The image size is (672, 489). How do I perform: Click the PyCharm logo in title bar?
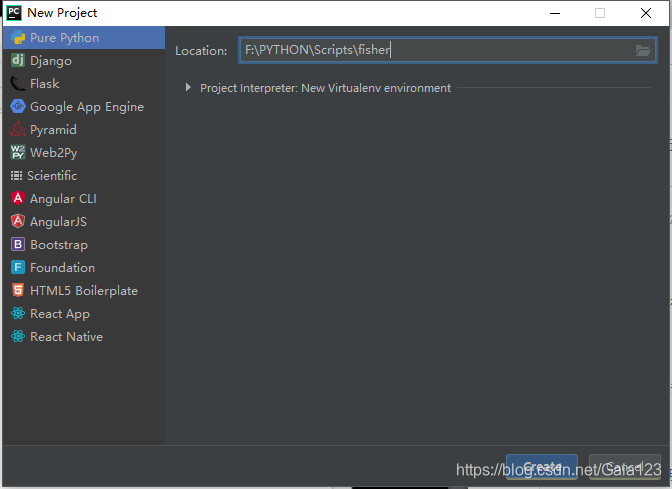[14, 13]
